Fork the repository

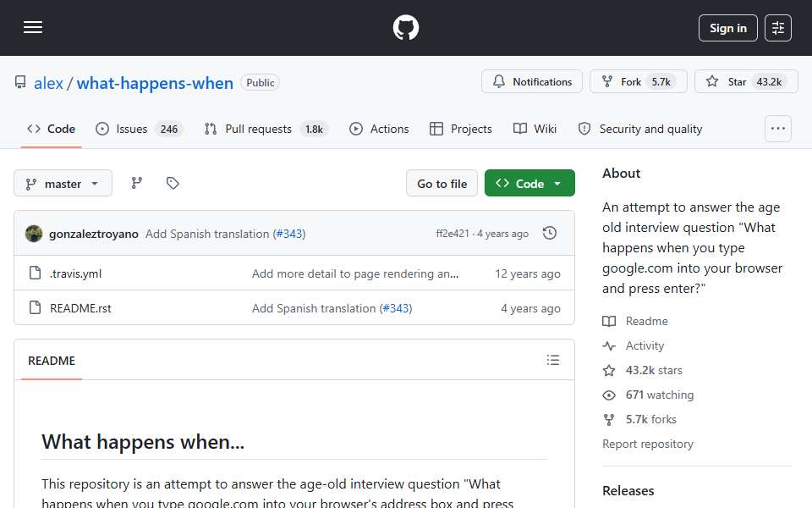click(639, 81)
